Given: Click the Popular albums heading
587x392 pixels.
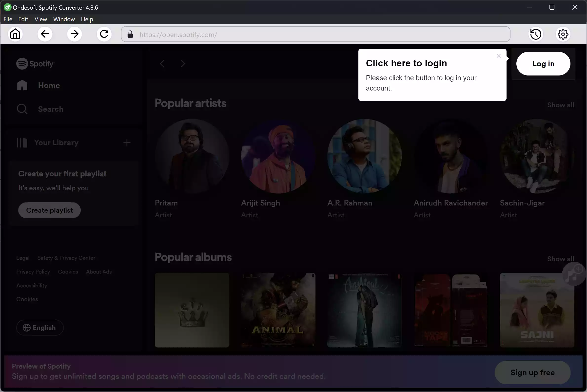Looking at the screenshot, I should (x=193, y=257).
